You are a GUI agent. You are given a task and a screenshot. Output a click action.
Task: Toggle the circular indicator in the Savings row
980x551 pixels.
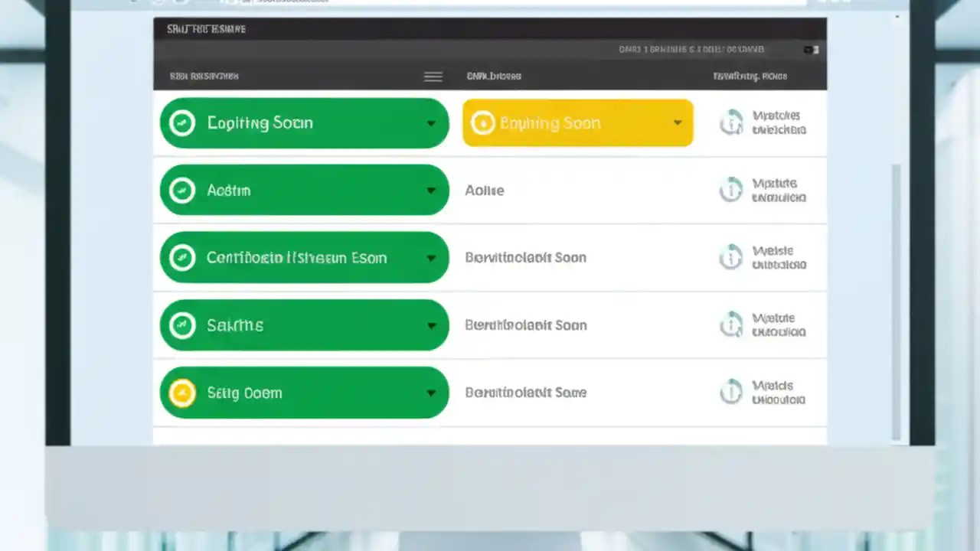tap(731, 324)
